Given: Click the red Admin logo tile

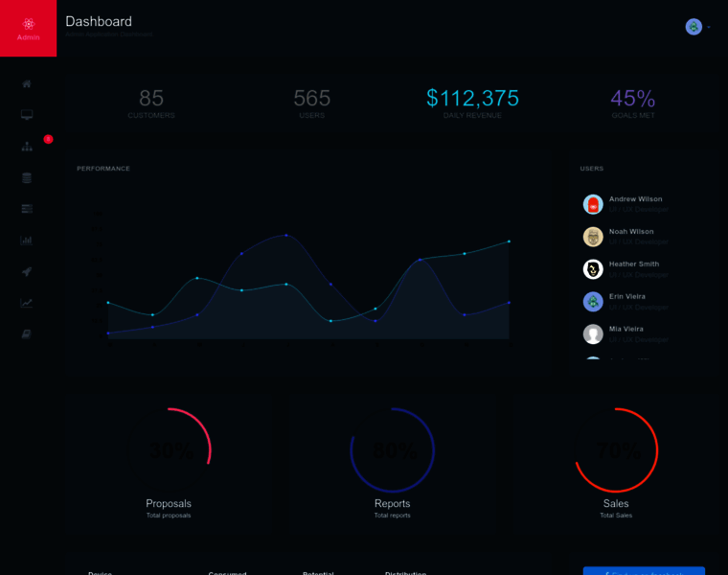Looking at the screenshot, I should pos(29,29).
